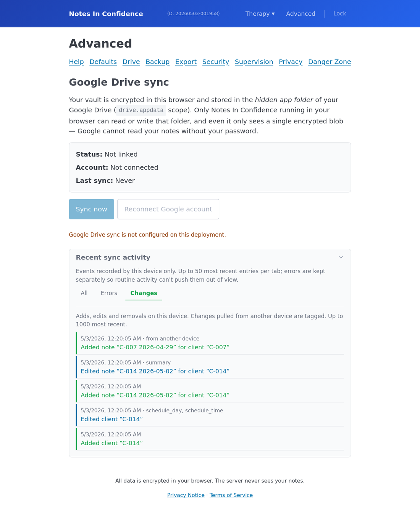
Task: Jump to the Drive section link
Action: pyautogui.click(x=131, y=62)
